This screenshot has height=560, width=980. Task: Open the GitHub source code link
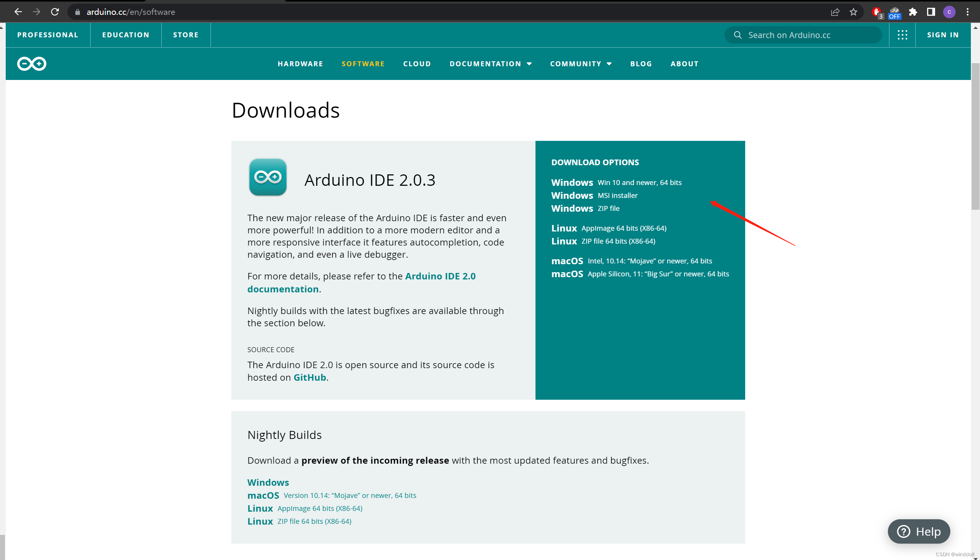(x=309, y=377)
